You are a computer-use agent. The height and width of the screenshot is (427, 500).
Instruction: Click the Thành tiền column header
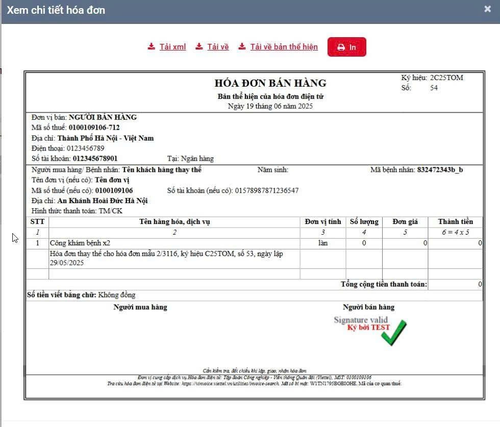click(x=455, y=222)
